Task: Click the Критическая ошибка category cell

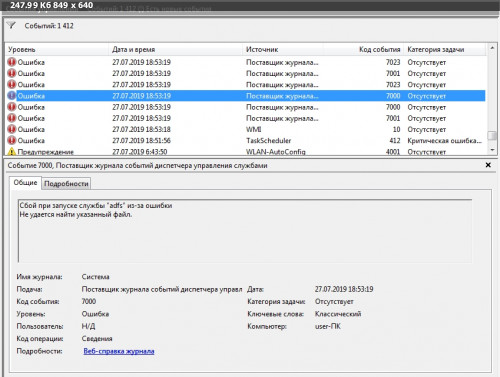Action: click(x=445, y=141)
